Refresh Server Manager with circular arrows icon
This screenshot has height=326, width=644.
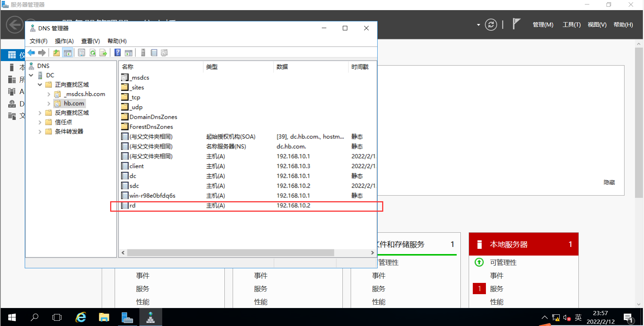[x=491, y=25]
